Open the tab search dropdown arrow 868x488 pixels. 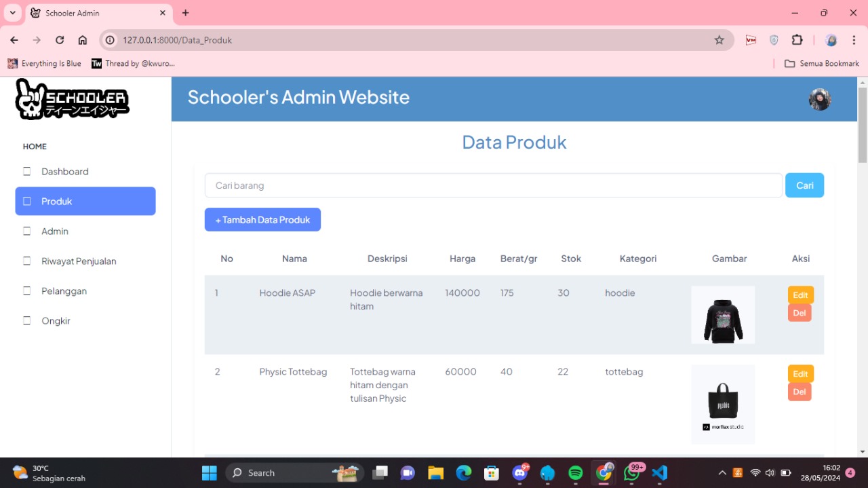[x=12, y=13]
